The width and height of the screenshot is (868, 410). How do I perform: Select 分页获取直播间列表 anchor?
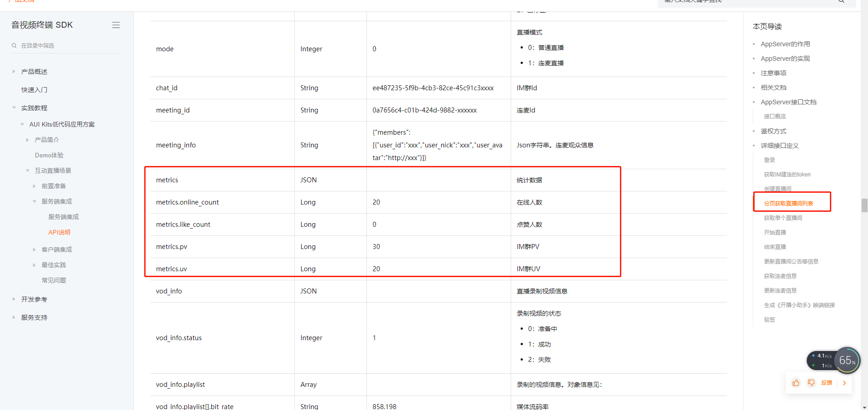click(788, 204)
